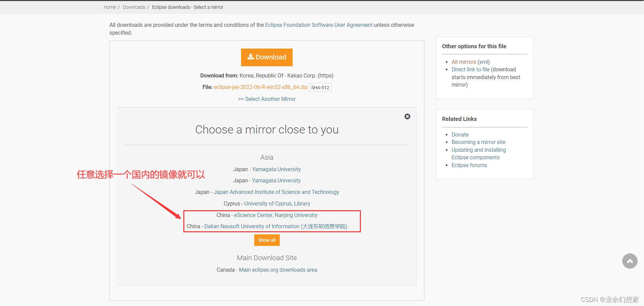Choose eScience Center, Nanjing University mirror

[x=276, y=215]
